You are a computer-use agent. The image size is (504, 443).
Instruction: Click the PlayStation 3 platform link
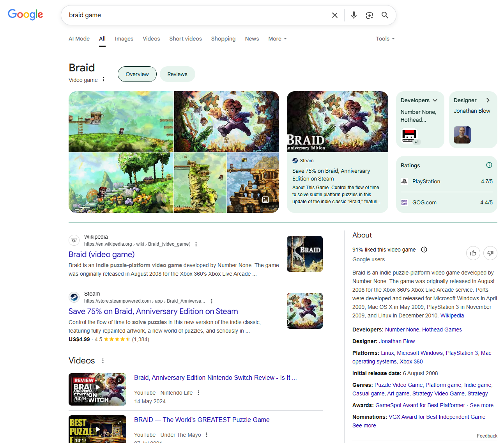coord(462,353)
